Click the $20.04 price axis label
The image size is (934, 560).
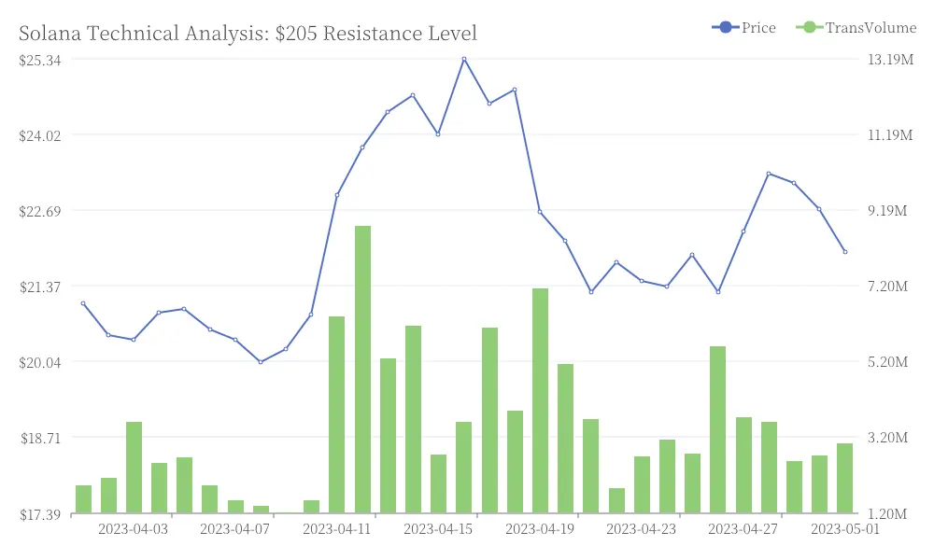click(40, 362)
